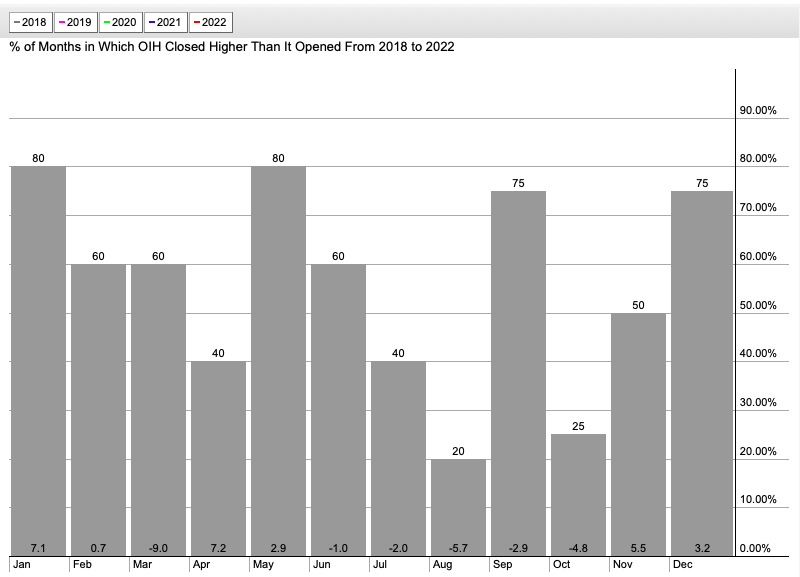Click the Jun label on the x-axis
The width and height of the screenshot is (800, 577).
[321, 564]
